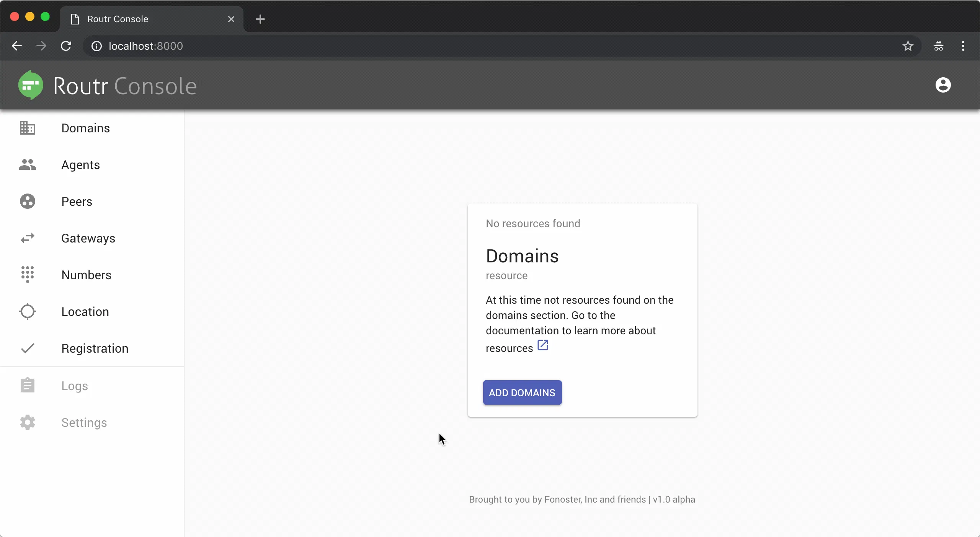
Task: Reload the page with the refresh icon
Action: pyautogui.click(x=66, y=46)
